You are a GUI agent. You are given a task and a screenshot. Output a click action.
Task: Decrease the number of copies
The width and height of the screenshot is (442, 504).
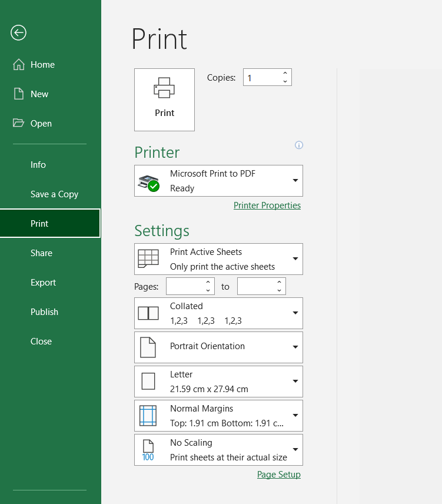coord(285,81)
